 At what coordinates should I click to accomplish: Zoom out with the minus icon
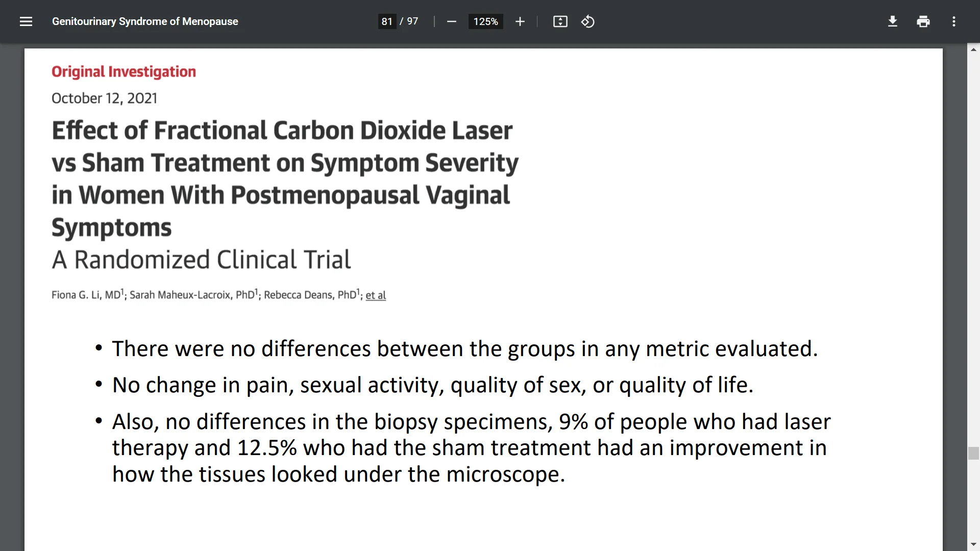(451, 21)
